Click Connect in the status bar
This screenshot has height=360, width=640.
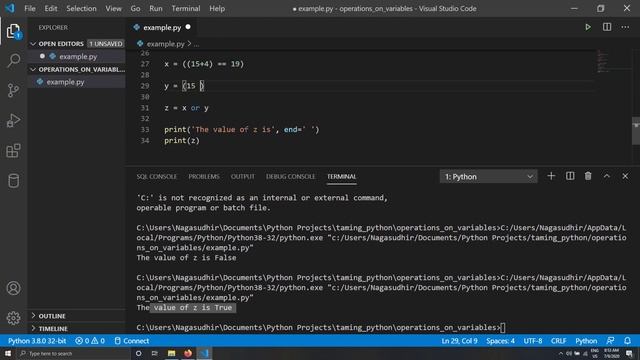point(132,341)
